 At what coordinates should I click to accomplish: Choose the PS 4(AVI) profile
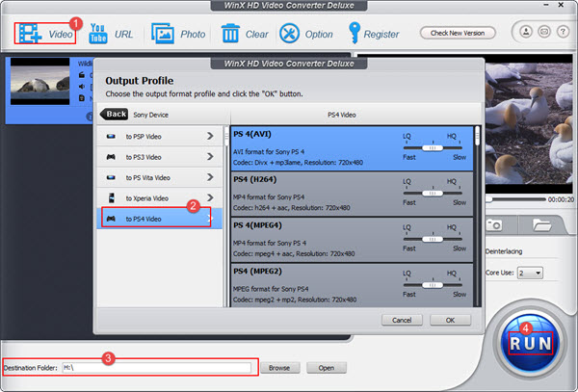click(x=352, y=148)
